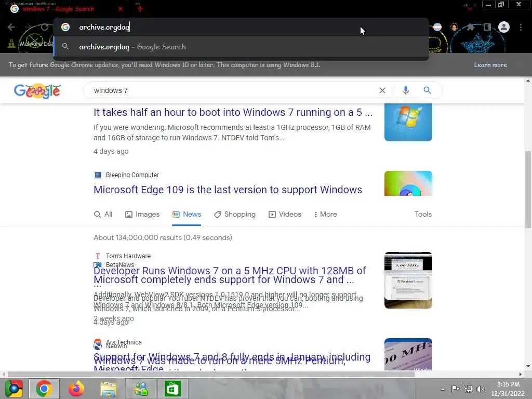Open the Extensions puzzle-piece icon
The image size is (532, 399).
point(470,27)
